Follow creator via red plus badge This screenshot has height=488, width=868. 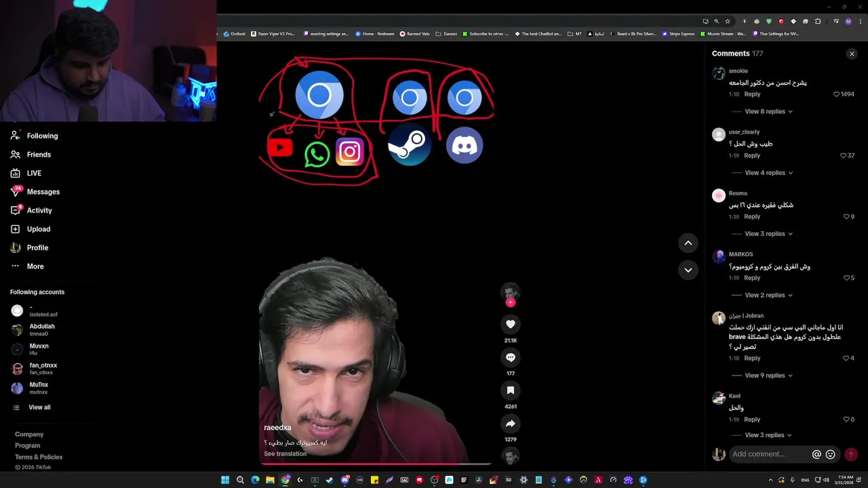click(511, 302)
